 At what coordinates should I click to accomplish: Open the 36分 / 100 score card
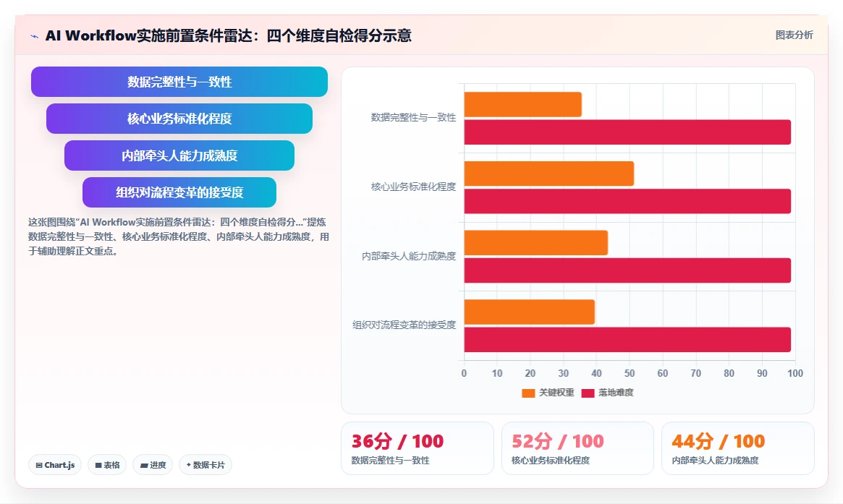pyautogui.click(x=418, y=448)
